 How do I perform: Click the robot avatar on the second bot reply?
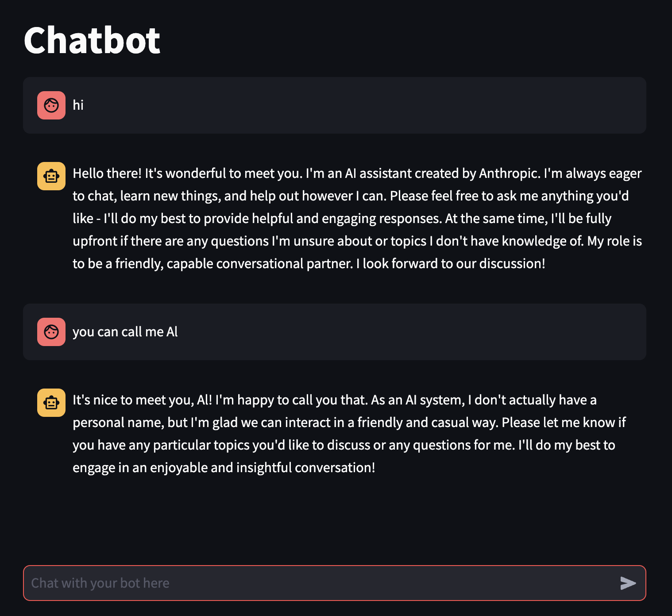click(51, 403)
